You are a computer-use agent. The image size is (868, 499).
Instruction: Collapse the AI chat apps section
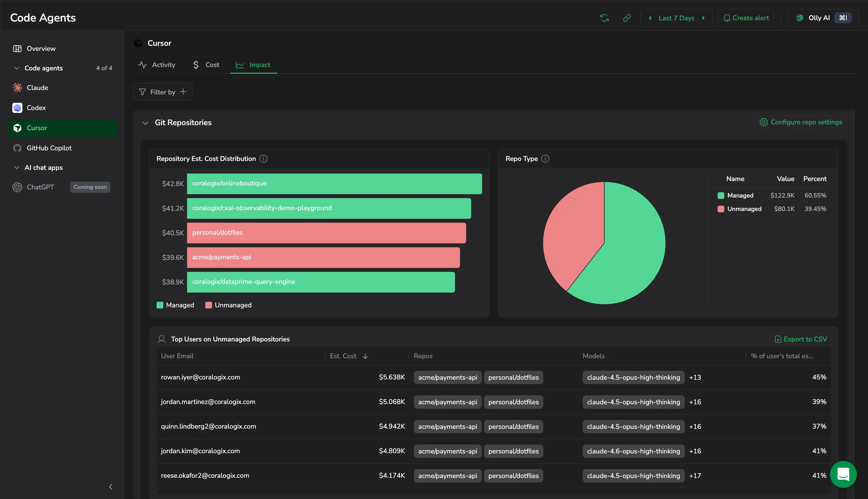[x=16, y=168]
